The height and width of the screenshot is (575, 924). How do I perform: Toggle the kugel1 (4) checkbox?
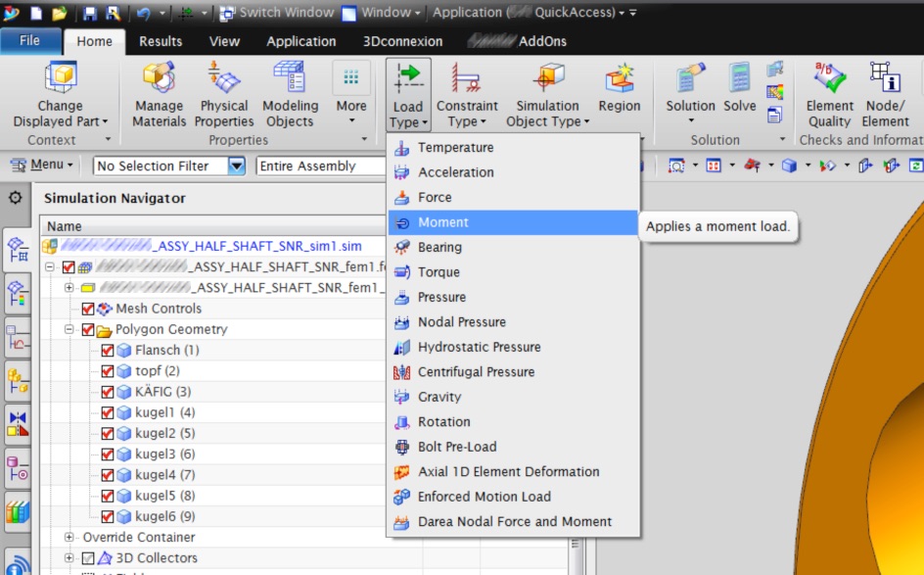click(x=108, y=412)
